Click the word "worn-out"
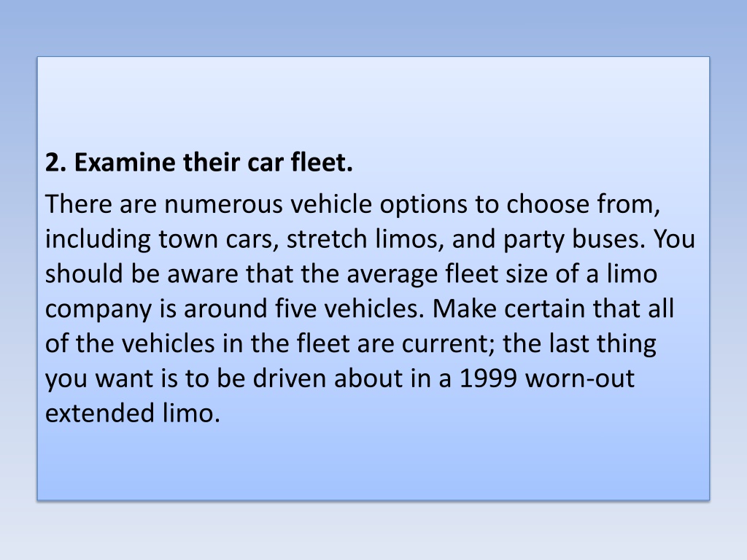Screen dimensions: 747x560 [579, 378]
